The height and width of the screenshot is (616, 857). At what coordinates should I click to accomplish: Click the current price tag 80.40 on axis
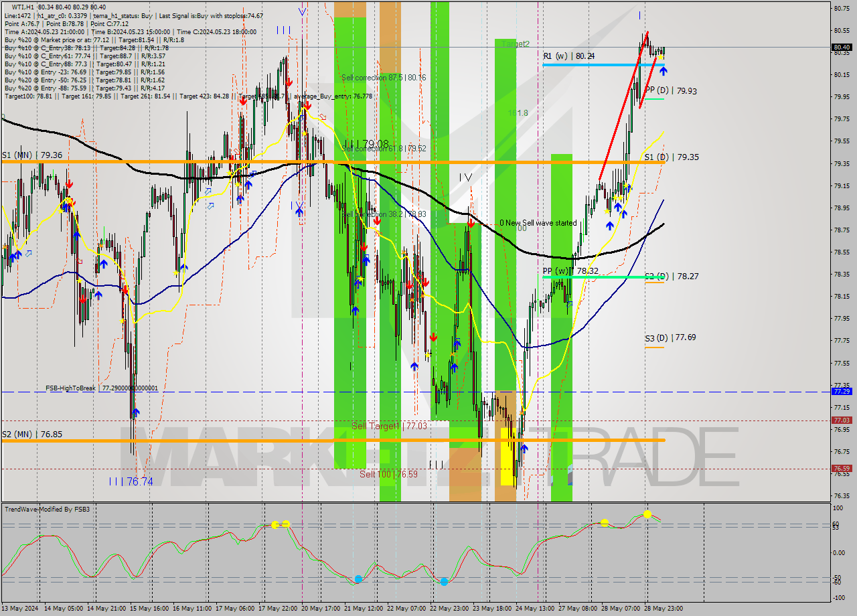[x=842, y=47]
